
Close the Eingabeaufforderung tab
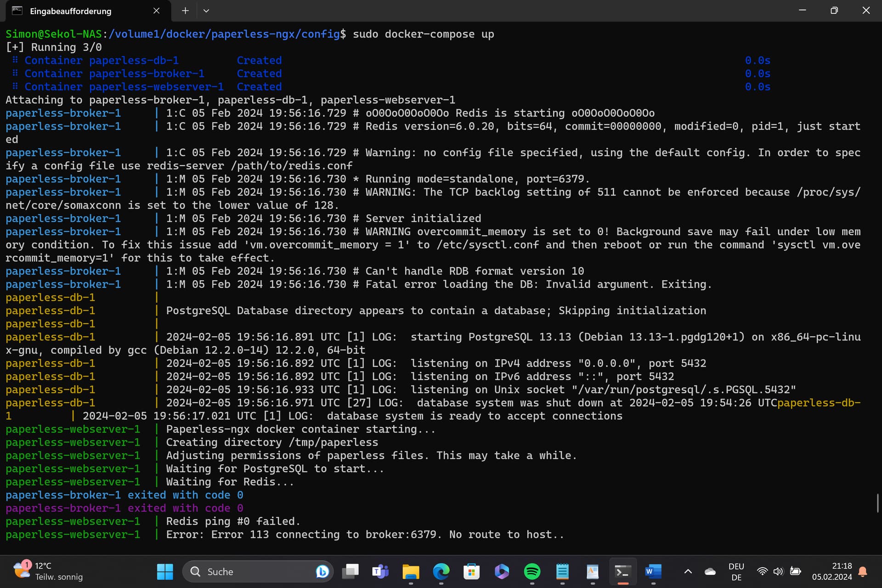click(156, 11)
